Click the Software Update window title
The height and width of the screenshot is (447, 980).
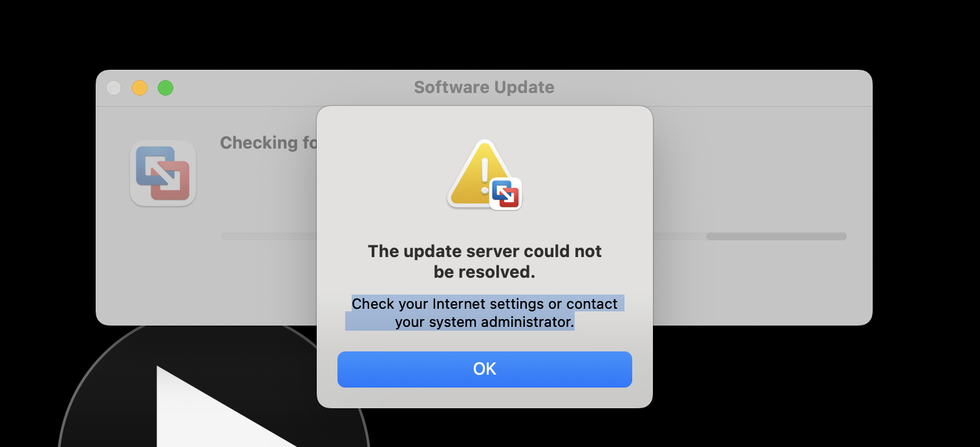point(484,87)
